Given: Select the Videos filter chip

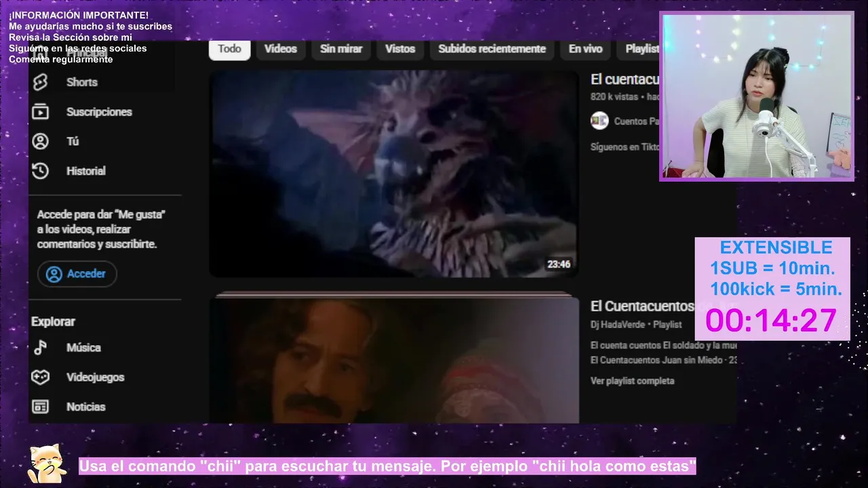Looking at the screenshot, I should [x=281, y=49].
